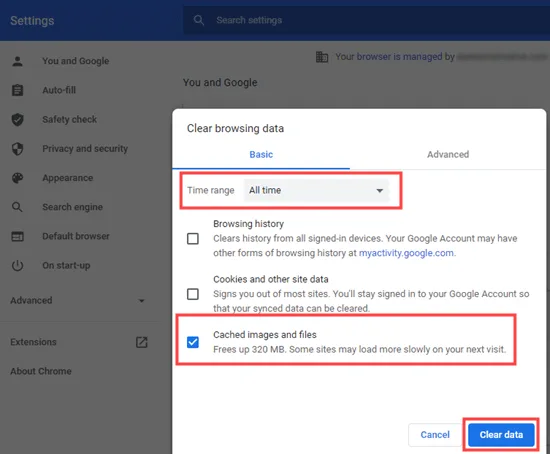Viewport: 550px width, 454px height.
Task: Tick the Browsing history checkbox
Action: [193, 239]
